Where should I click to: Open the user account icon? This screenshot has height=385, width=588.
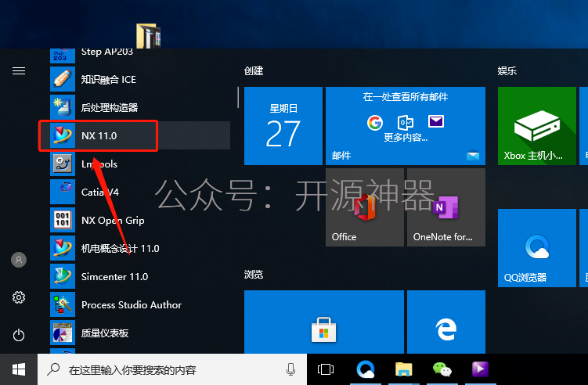19,260
